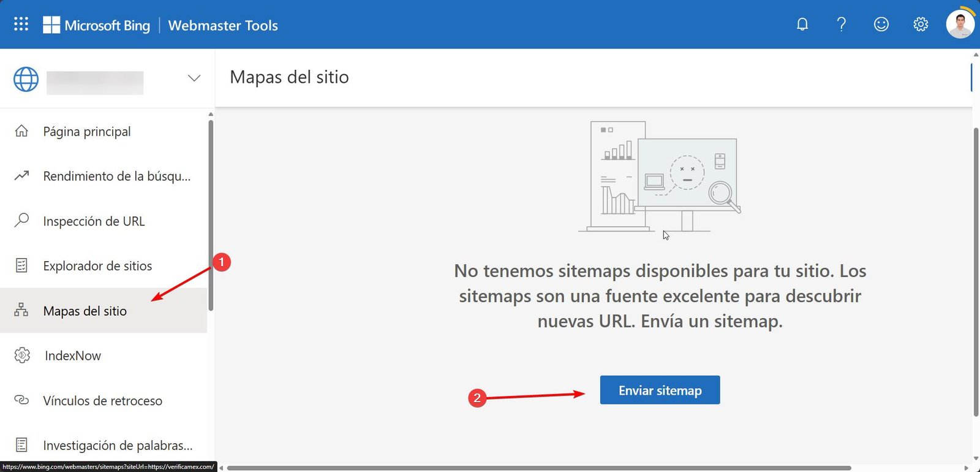
Task: Open the help question mark icon
Action: [x=842, y=25]
